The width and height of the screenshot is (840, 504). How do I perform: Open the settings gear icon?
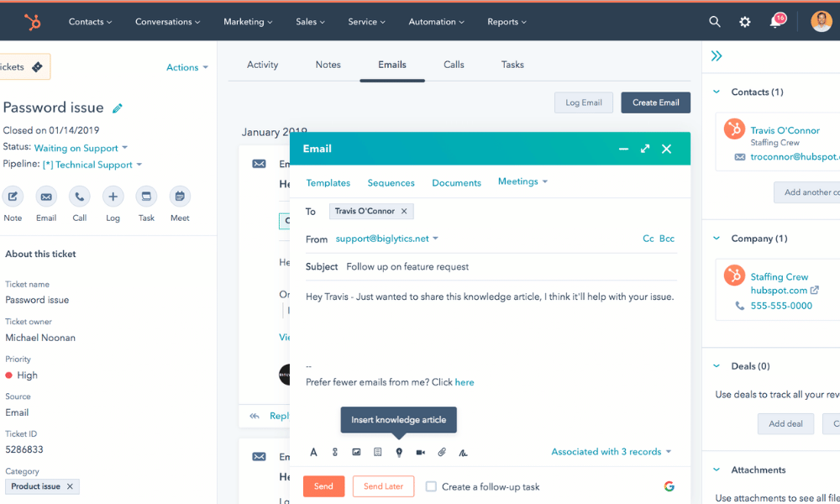[x=744, y=22]
